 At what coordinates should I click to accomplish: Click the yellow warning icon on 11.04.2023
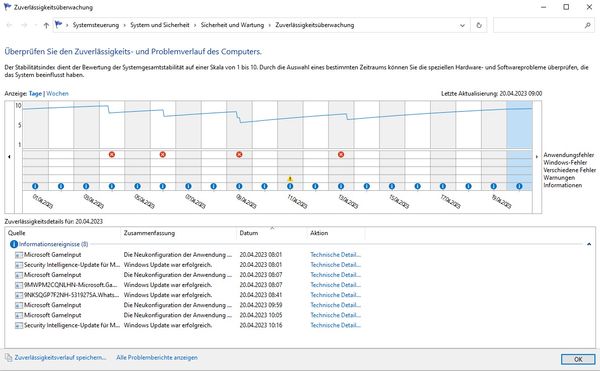pyautogui.click(x=290, y=179)
